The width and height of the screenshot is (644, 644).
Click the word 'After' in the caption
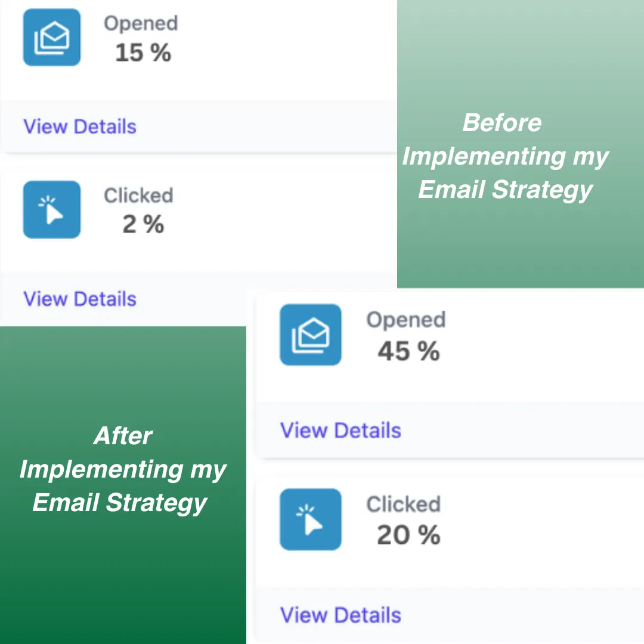pyautogui.click(x=123, y=436)
